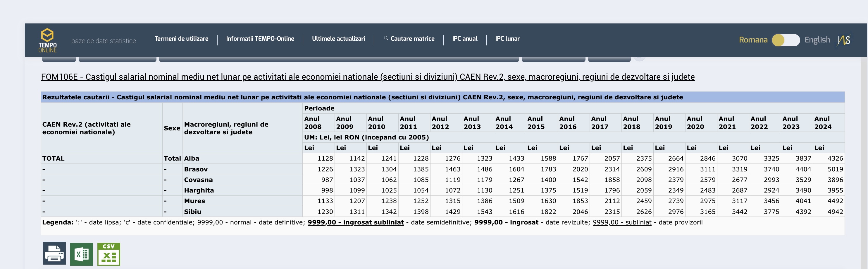Select the Brasov row label
Screen dimensions: 868x269
(x=195, y=169)
